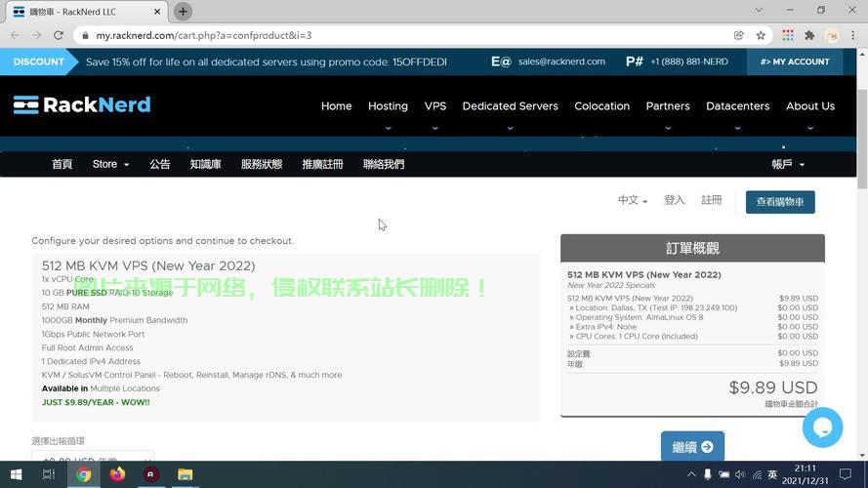
Task: Open File Explorer from the taskbar
Action: click(185, 475)
